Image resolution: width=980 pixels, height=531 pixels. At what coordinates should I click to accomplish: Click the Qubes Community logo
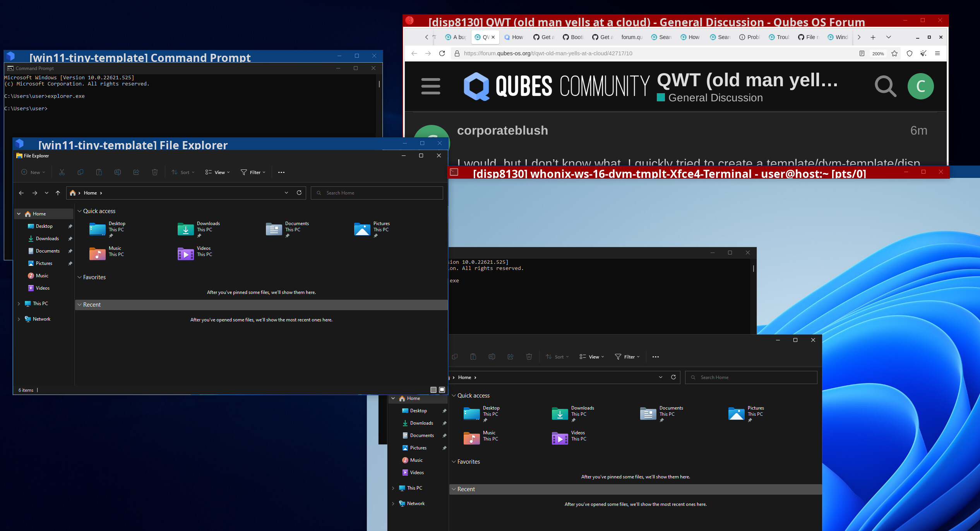click(x=556, y=86)
